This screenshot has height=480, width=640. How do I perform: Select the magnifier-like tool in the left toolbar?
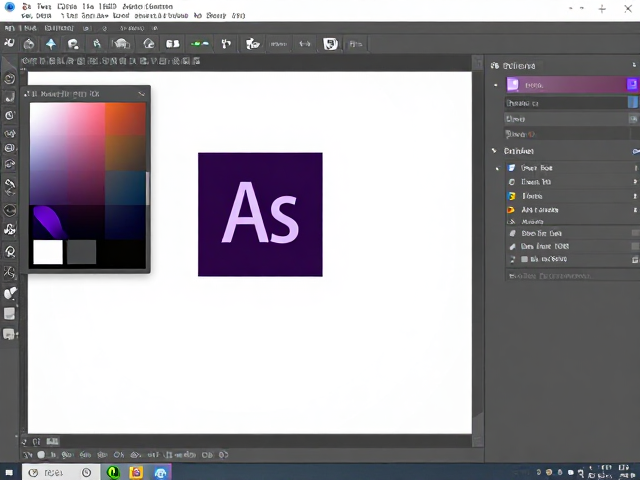click(10, 252)
